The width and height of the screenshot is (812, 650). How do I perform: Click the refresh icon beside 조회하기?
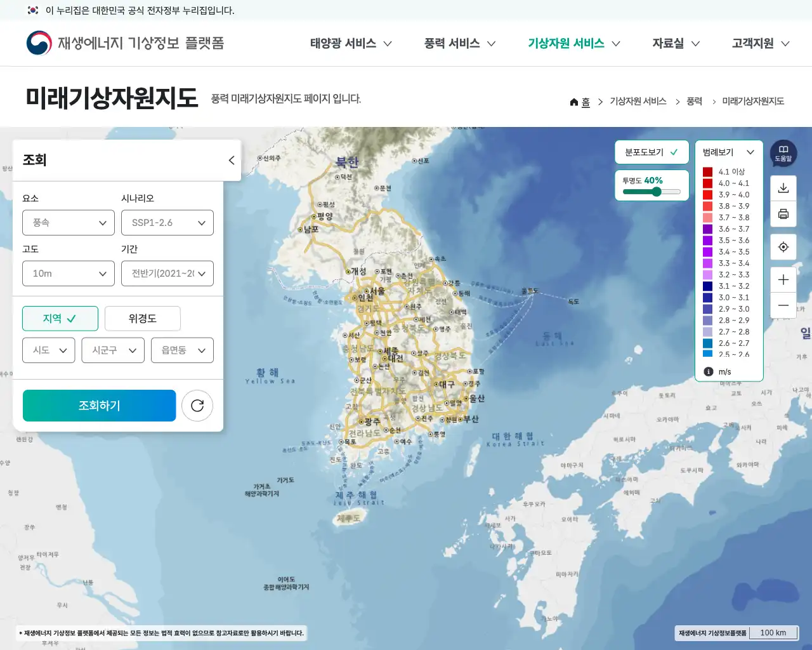pos(197,405)
